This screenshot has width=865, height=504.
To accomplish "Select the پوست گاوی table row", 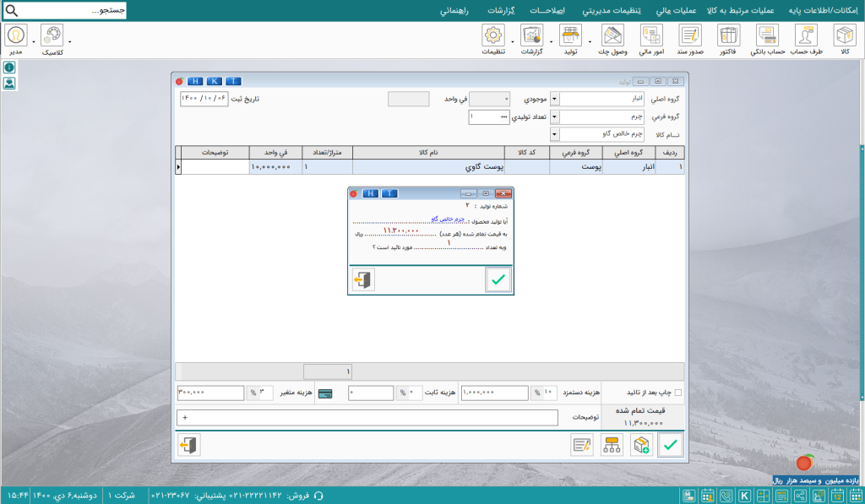I will 430,166.
